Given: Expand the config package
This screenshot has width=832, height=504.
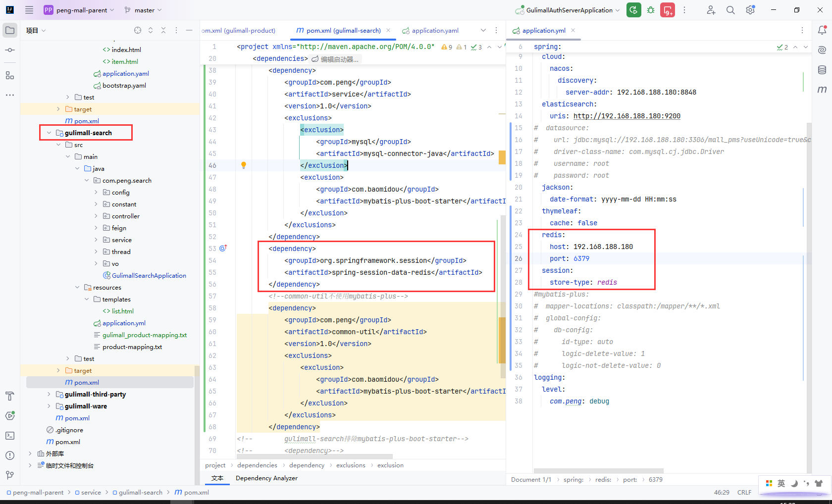Looking at the screenshot, I should click(x=96, y=192).
